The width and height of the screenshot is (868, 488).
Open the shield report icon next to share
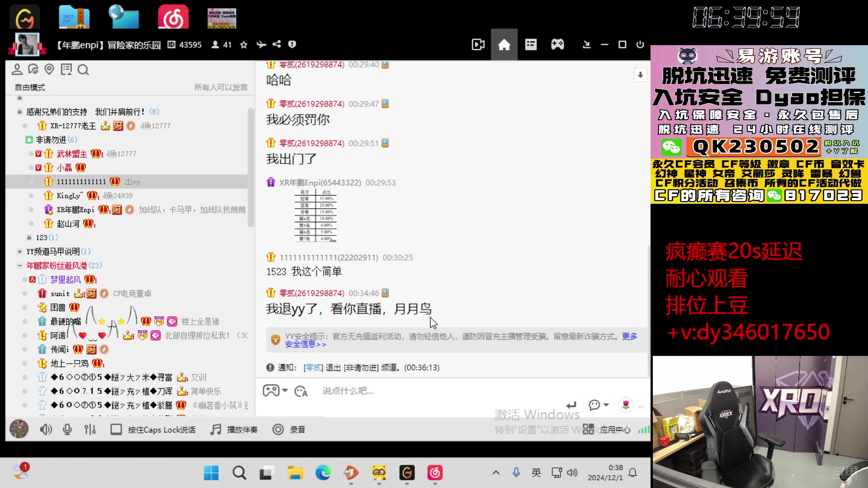(292, 44)
